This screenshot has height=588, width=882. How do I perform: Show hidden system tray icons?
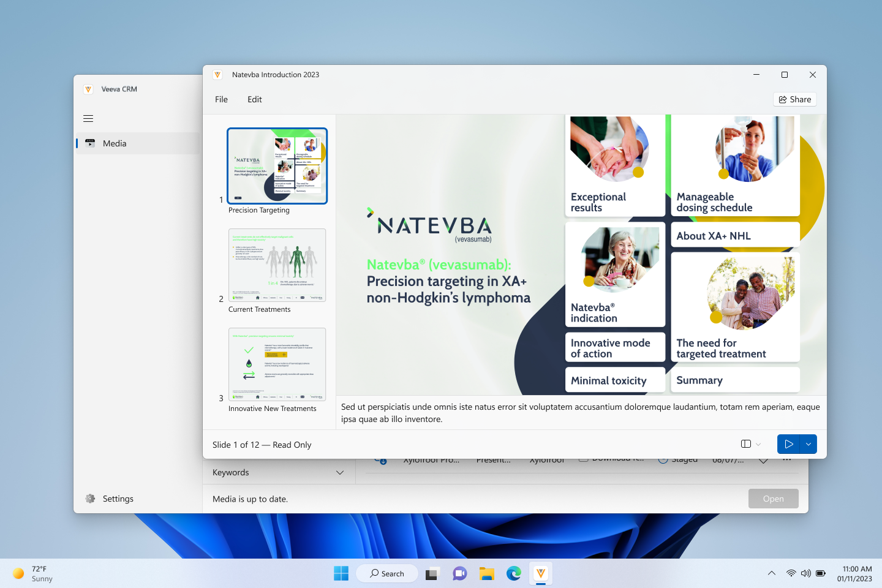772,573
